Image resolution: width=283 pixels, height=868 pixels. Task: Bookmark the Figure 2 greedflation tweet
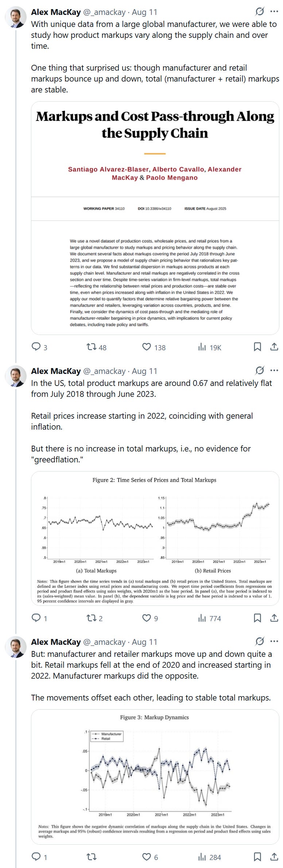tap(257, 618)
